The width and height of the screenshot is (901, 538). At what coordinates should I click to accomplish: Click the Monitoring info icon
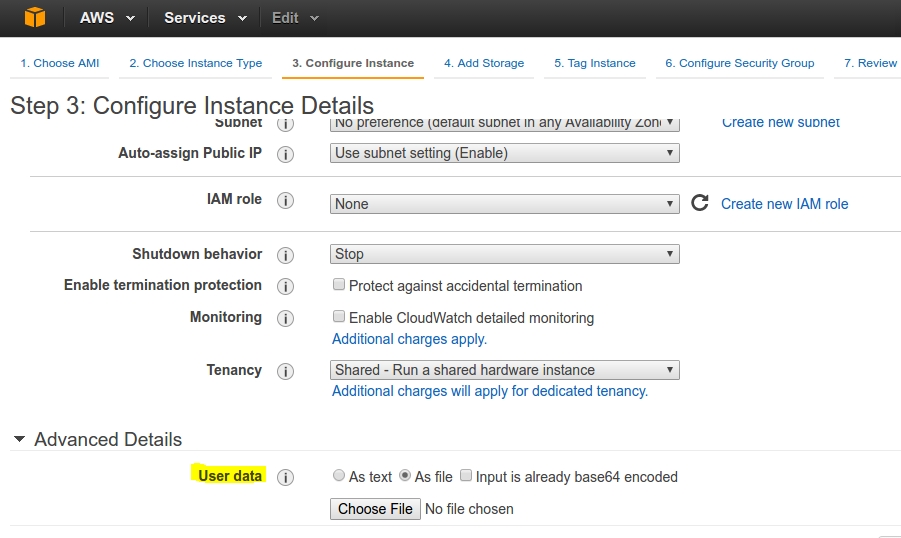click(x=285, y=318)
